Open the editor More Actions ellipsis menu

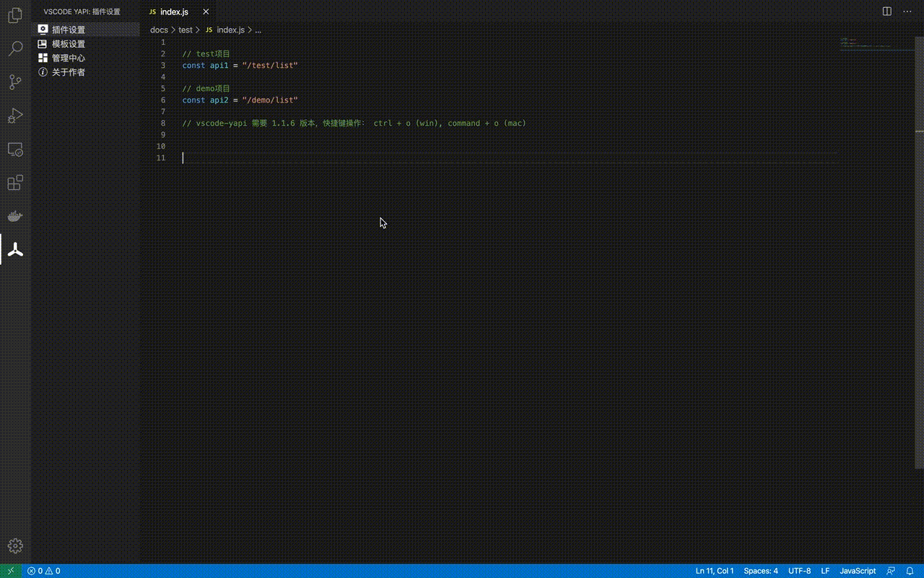[907, 12]
